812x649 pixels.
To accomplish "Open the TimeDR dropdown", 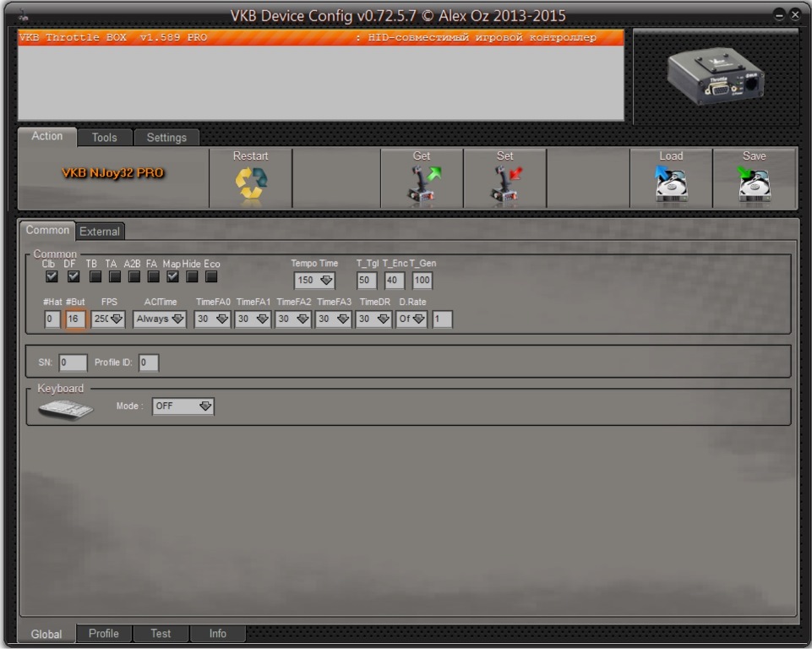I will tap(373, 319).
